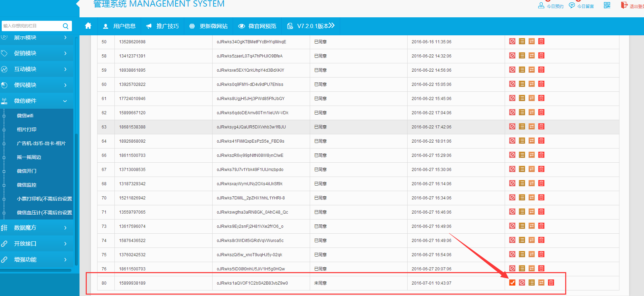The image size is (644, 296).
Task: Click the search magnifier icon in the sidebar
Action: point(66,26)
